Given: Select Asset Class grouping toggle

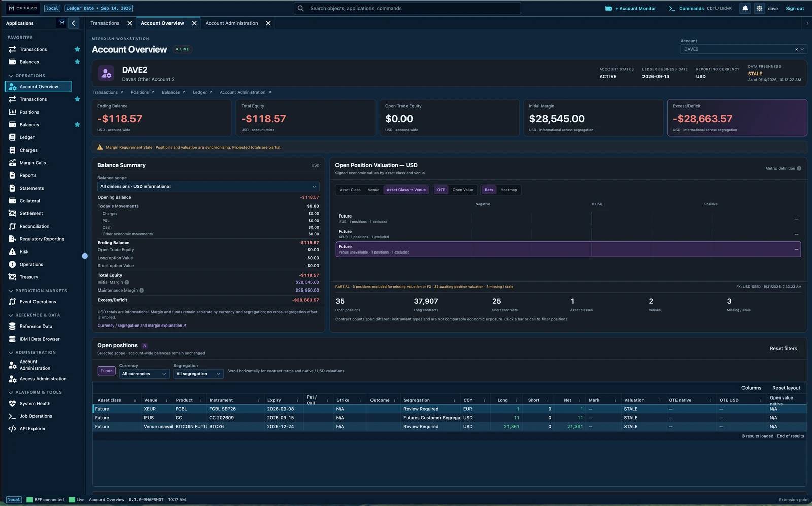Looking at the screenshot, I should pos(350,190).
